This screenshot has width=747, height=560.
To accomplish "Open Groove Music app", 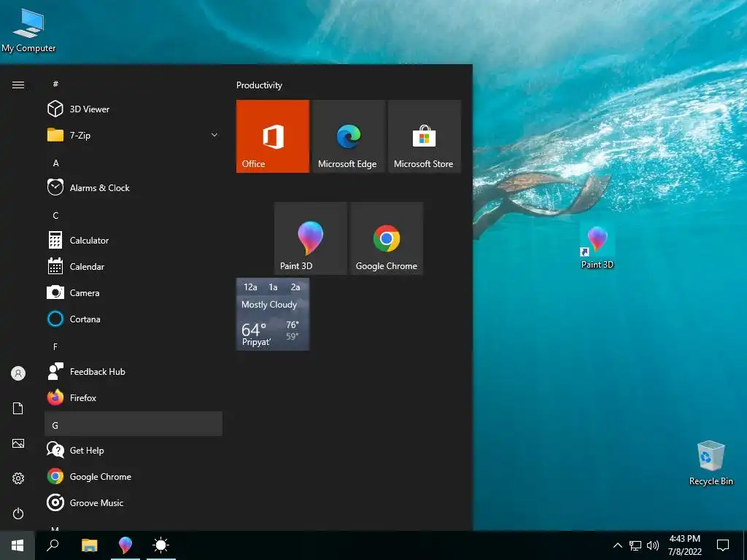I will tap(133, 503).
